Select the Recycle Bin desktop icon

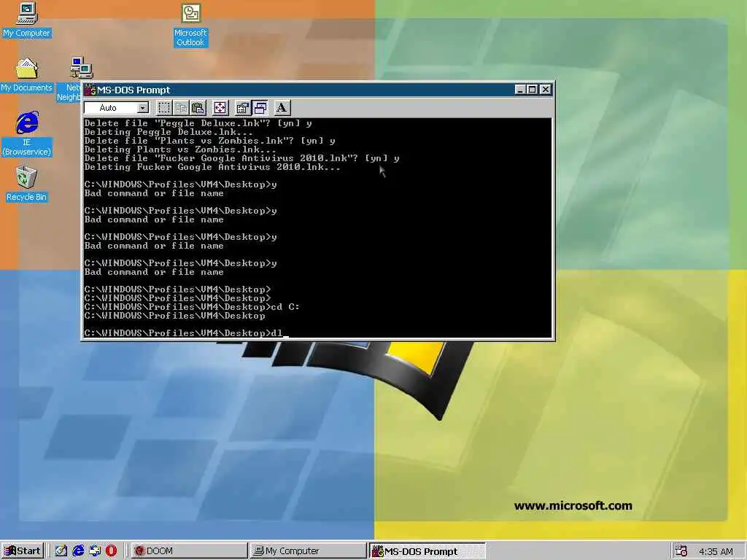click(26, 184)
